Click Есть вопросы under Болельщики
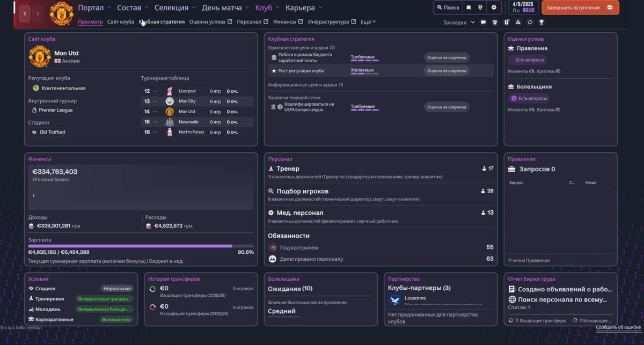Image resolution: width=644 pixels, height=345 pixels. (529, 98)
